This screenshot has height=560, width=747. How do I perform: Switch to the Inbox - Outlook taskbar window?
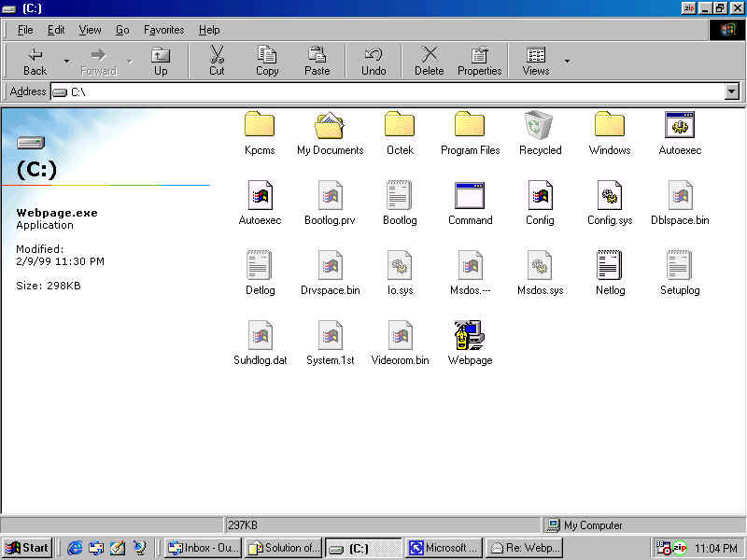coord(203,548)
